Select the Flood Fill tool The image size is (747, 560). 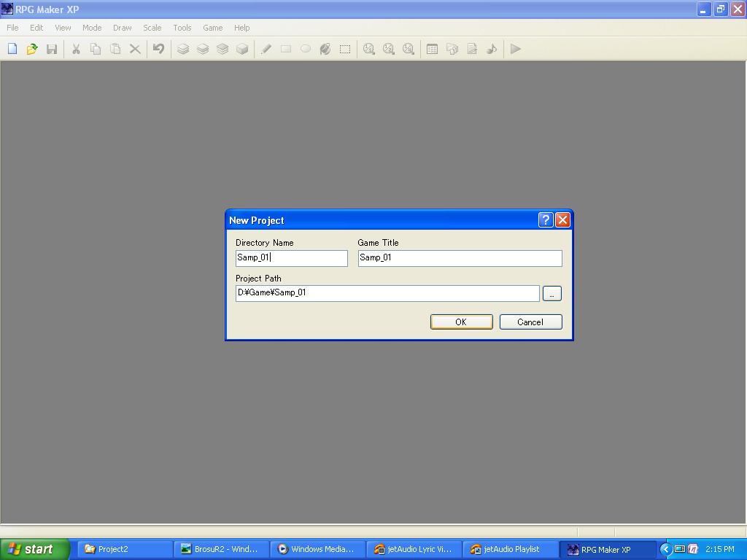tap(325, 49)
